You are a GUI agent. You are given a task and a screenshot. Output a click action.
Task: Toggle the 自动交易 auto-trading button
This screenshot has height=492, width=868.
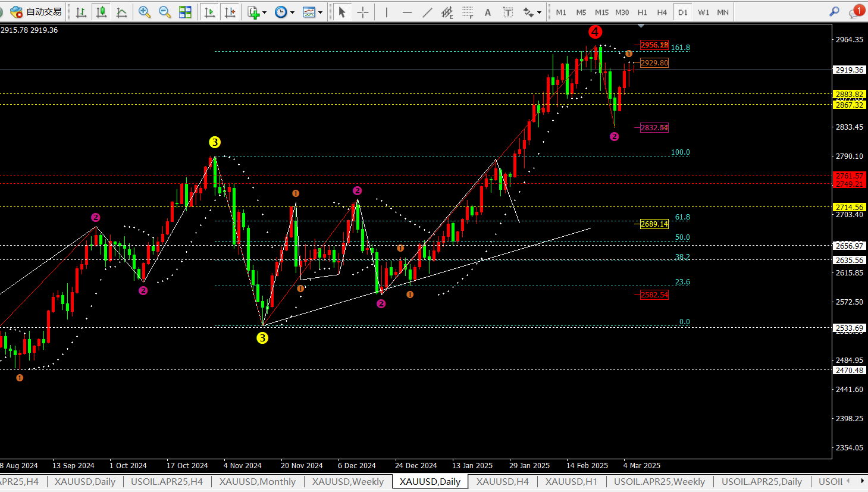36,12
